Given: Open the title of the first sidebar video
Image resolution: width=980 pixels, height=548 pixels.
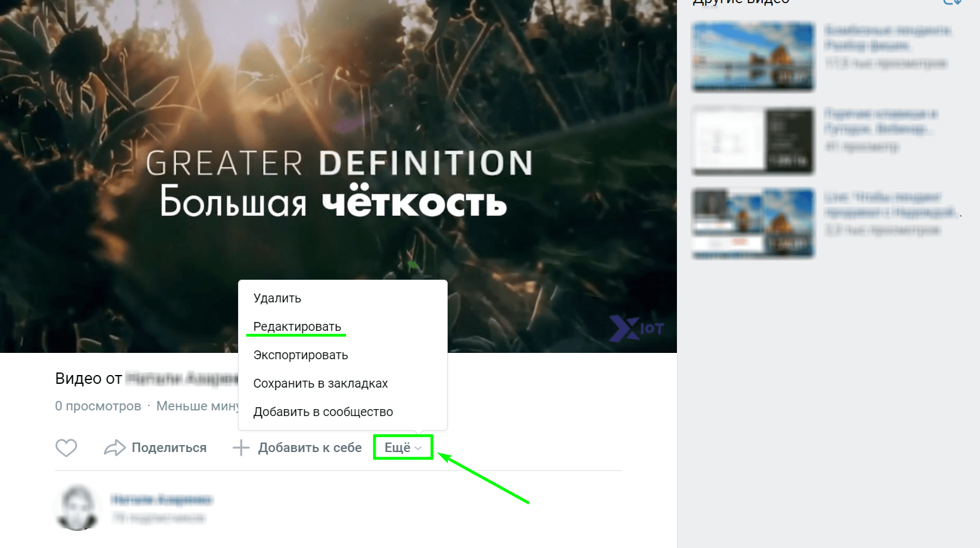Looking at the screenshot, I should (887, 38).
